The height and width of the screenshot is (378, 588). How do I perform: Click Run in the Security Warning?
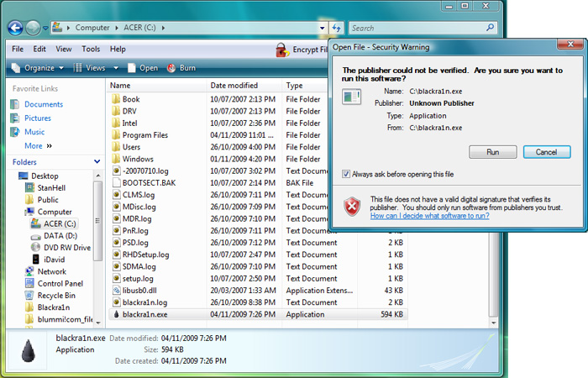point(493,152)
